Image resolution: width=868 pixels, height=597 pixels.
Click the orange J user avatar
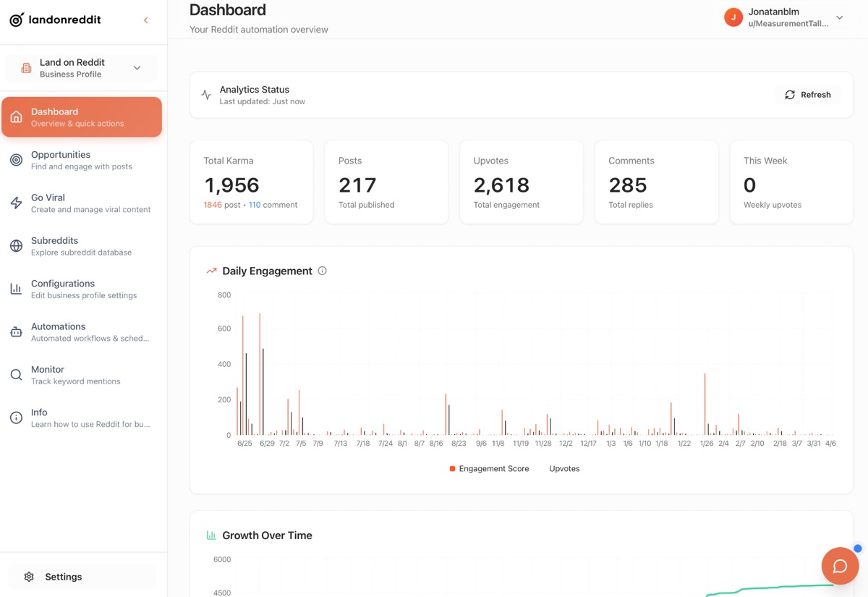coord(733,17)
